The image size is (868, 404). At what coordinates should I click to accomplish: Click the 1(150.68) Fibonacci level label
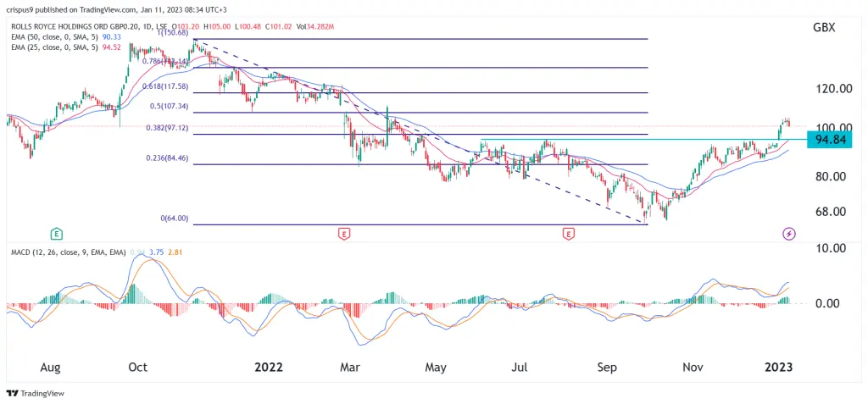(175, 35)
